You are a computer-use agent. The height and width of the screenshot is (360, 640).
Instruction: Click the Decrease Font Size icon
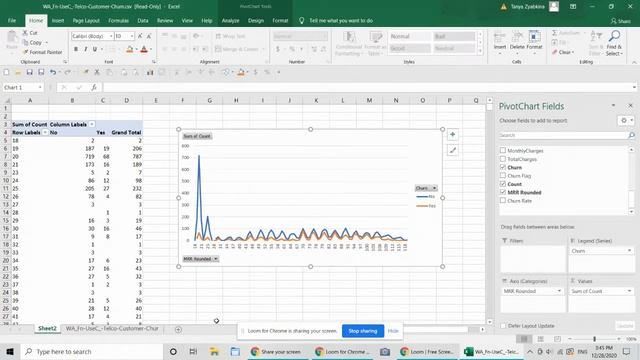coord(149,36)
